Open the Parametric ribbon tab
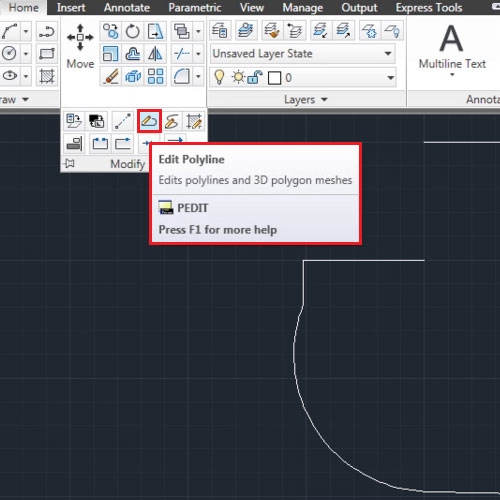Image resolution: width=500 pixels, height=500 pixels. (195, 7)
